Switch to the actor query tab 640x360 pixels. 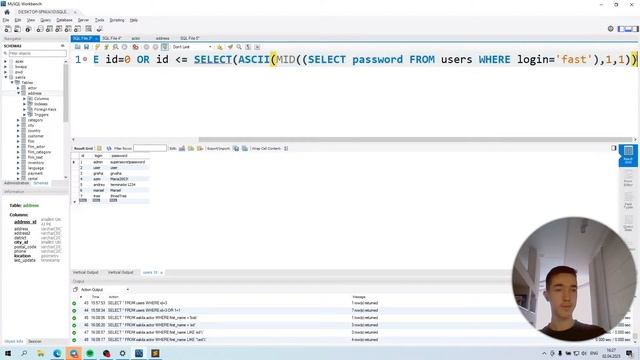click(x=136, y=38)
